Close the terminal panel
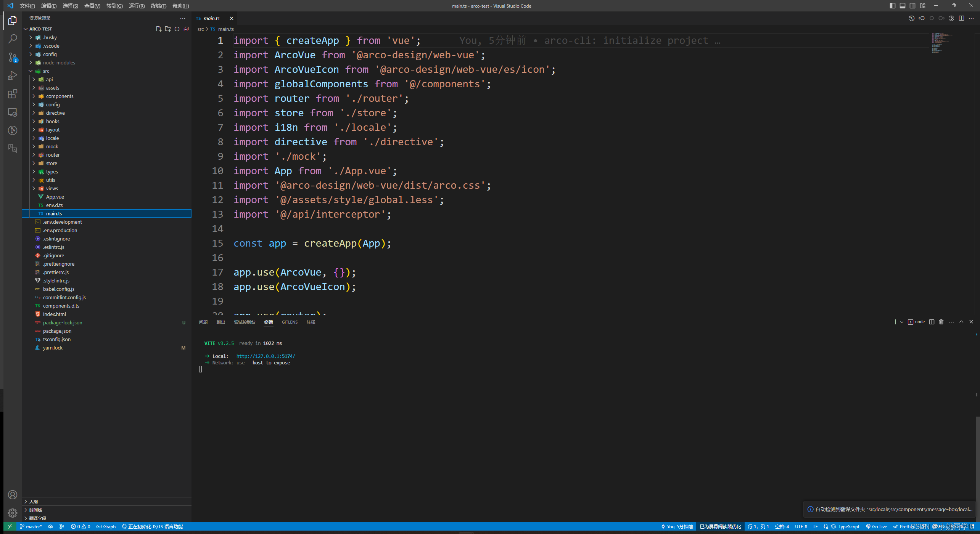This screenshot has width=980, height=534. [x=971, y=322]
